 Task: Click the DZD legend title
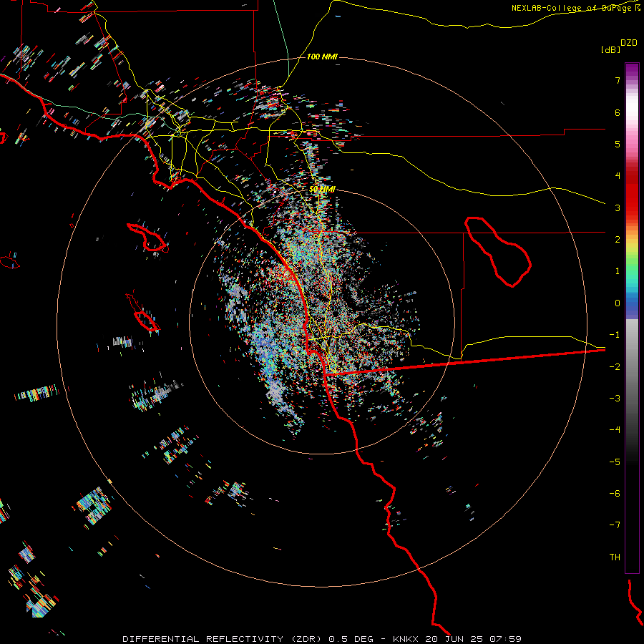coord(629,43)
